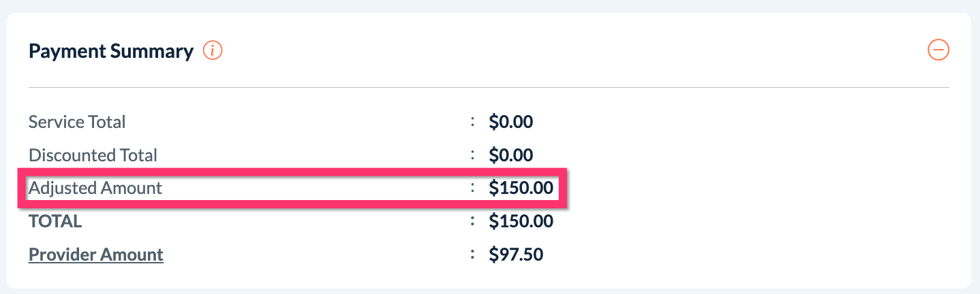Click the TOTAL label
The image size is (980, 294).
(x=55, y=221)
